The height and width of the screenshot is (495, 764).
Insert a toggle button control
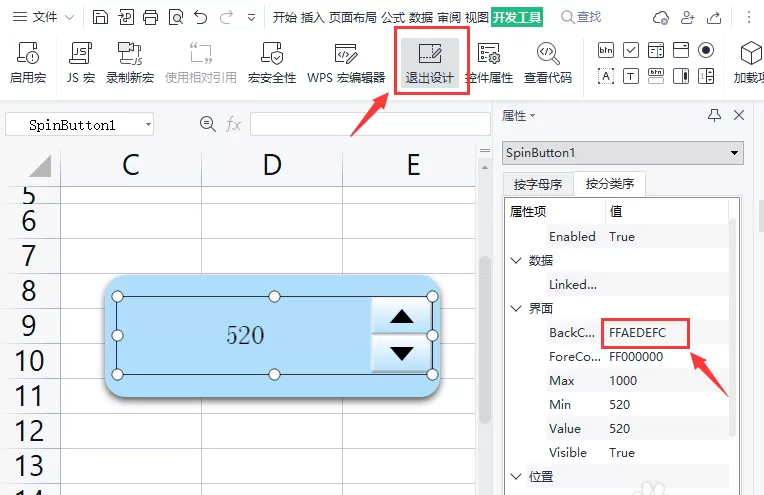[656, 76]
